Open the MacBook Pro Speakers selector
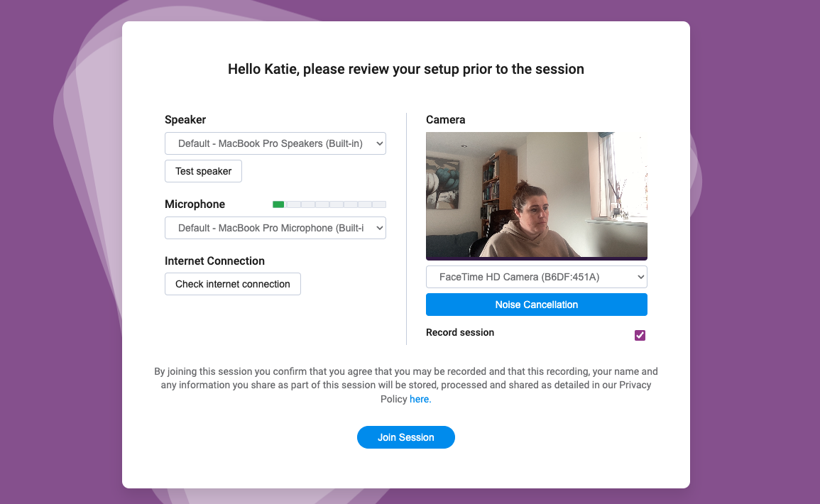 (x=275, y=143)
